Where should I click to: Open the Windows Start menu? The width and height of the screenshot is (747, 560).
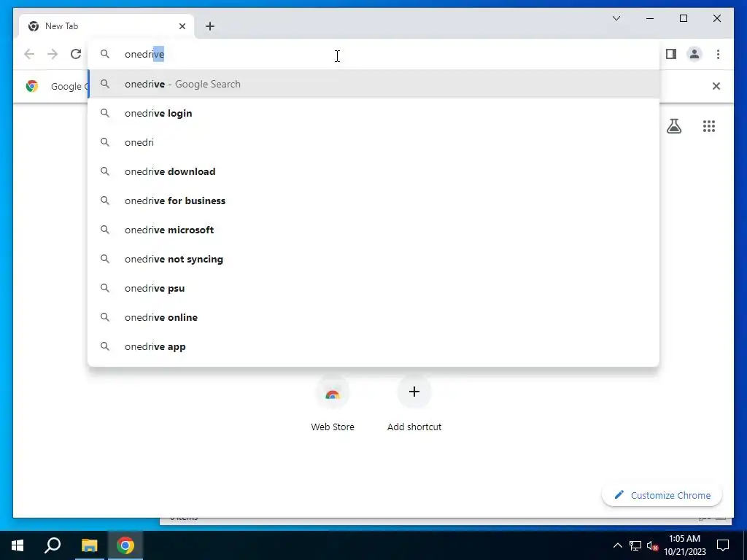(x=18, y=545)
